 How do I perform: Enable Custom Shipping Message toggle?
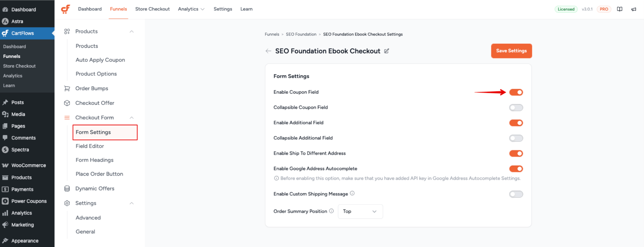pos(516,194)
